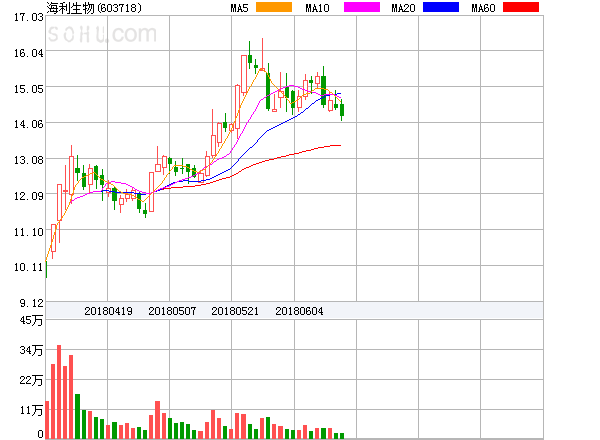Click the 34万 volume axis label
Screen dimensions: 600x440
click(x=31, y=350)
